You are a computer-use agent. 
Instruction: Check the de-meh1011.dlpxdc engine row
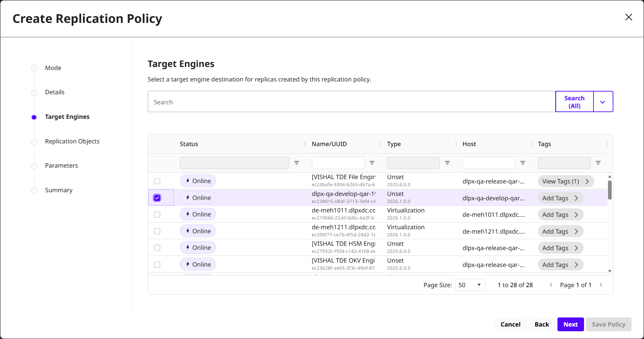coord(157,214)
